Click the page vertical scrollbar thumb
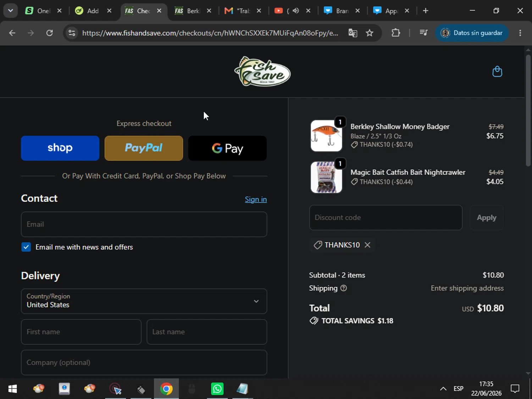The height and width of the screenshot is (399, 532). pos(528,110)
